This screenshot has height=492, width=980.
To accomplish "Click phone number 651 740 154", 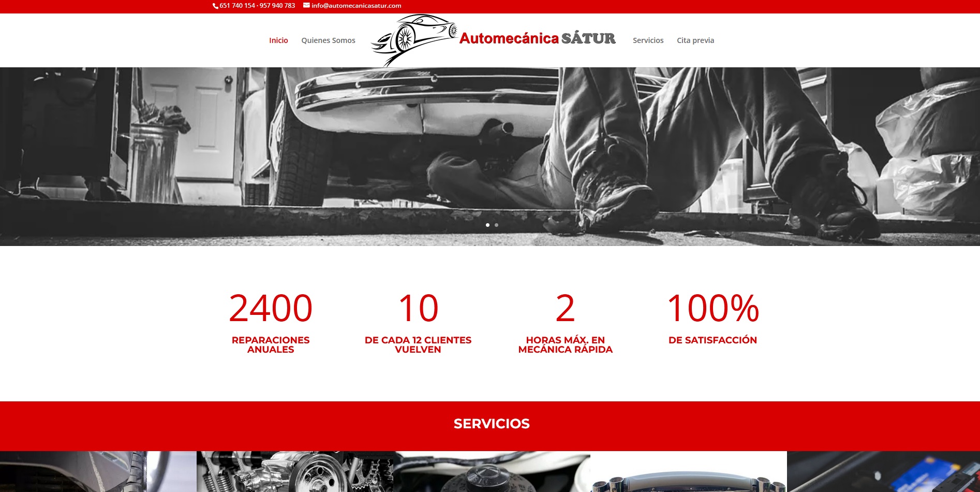I will tap(237, 6).
